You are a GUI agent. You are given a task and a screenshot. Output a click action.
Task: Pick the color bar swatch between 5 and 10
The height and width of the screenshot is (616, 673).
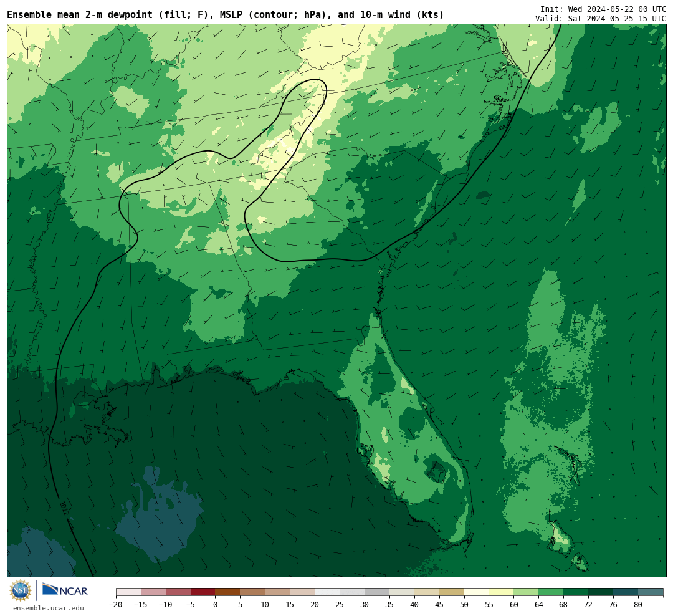click(252, 592)
